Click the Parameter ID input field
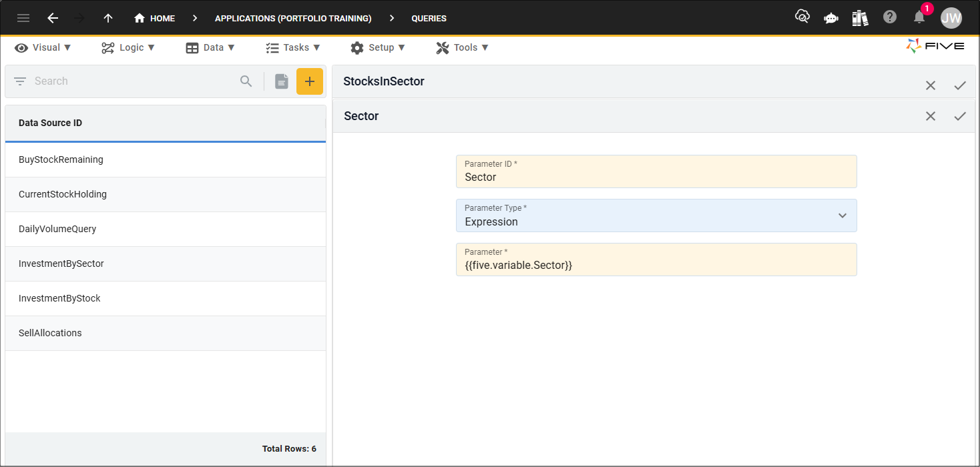This screenshot has height=467, width=980. click(656, 171)
